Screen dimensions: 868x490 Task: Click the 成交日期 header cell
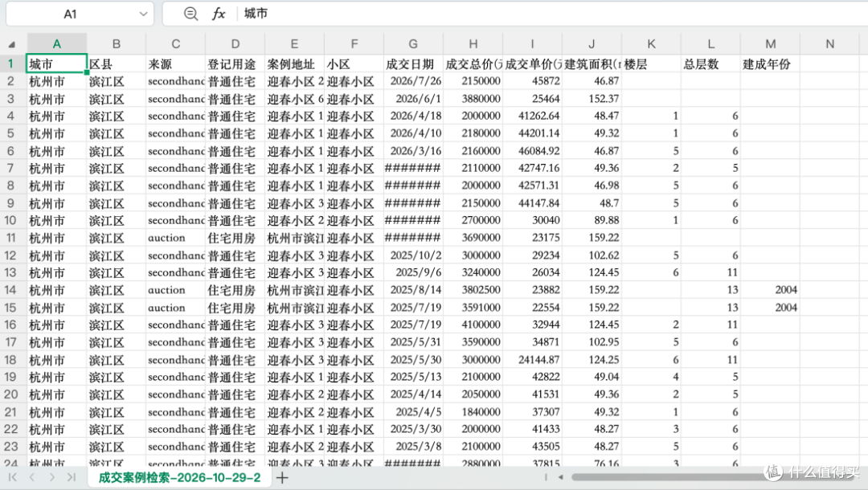coord(413,63)
